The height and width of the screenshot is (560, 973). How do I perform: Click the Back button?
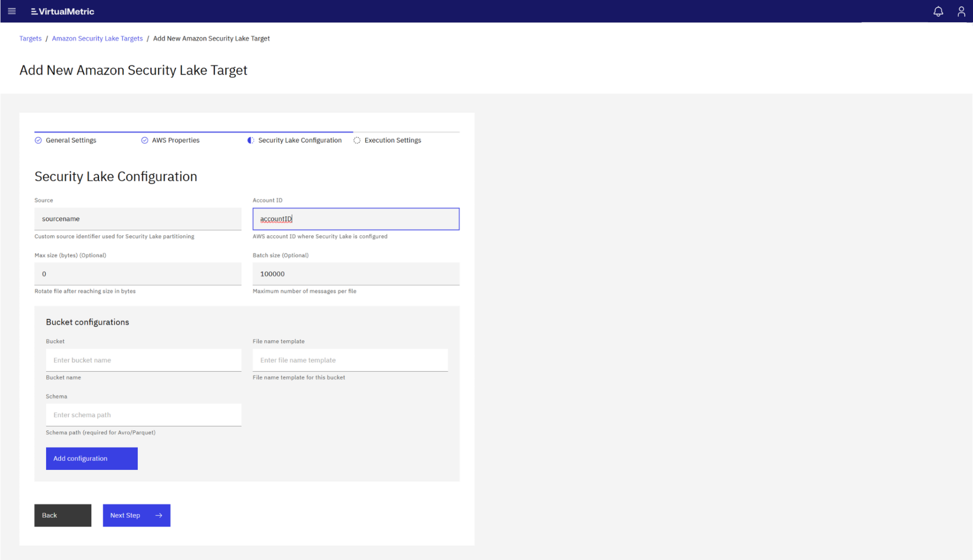(x=62, y=515)
